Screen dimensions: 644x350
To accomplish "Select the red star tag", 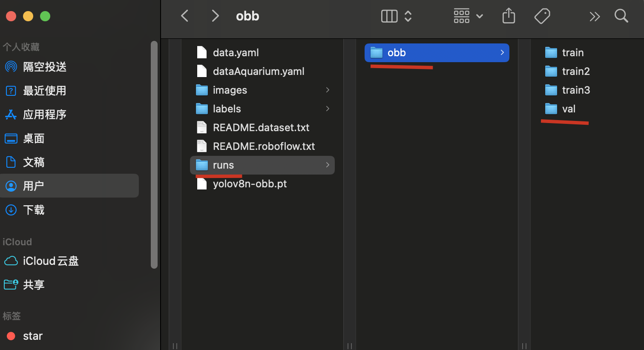I will [x=69, y=336].
